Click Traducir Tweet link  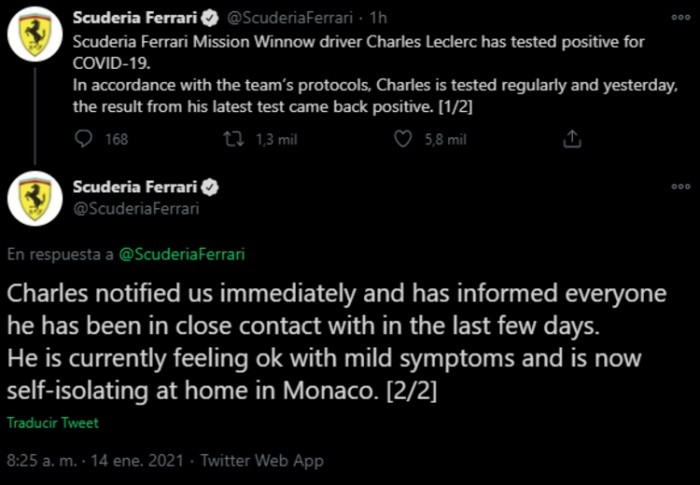(x=53, y=423)
